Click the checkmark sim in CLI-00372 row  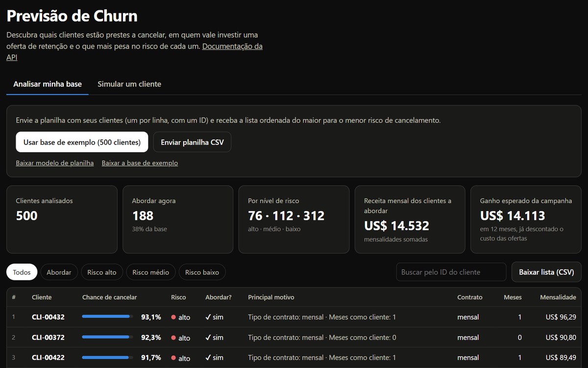[x=214, y=338]
